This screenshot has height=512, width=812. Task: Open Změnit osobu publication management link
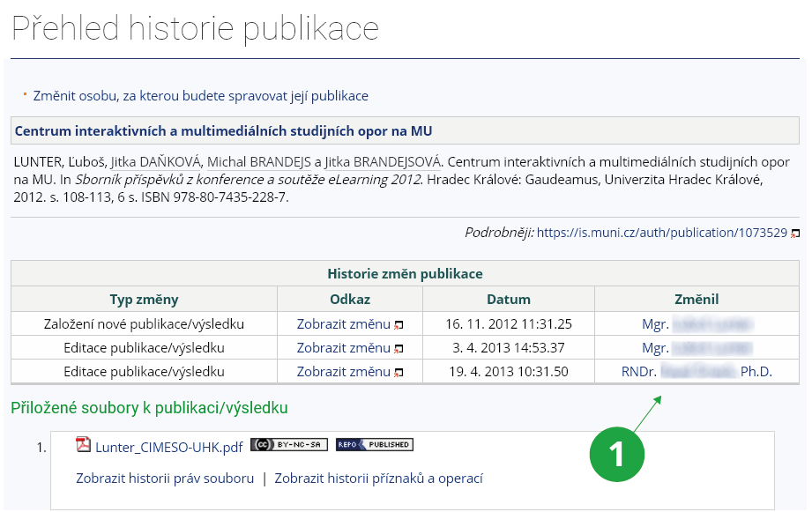[200, 95]
